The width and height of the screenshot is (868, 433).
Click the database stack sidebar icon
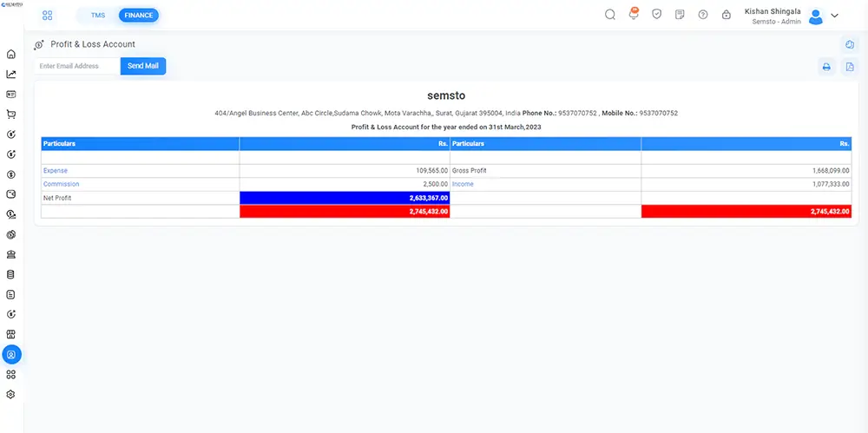[11, 275]
